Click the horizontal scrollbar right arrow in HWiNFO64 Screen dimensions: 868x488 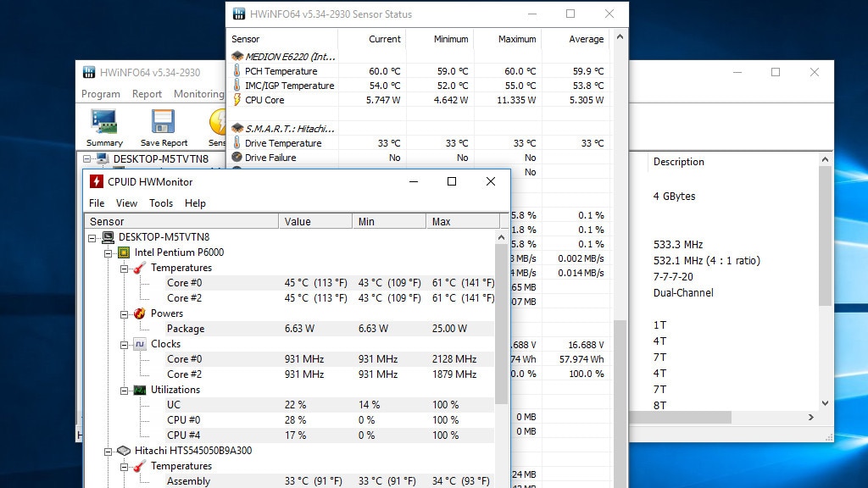tap(811, 417)
